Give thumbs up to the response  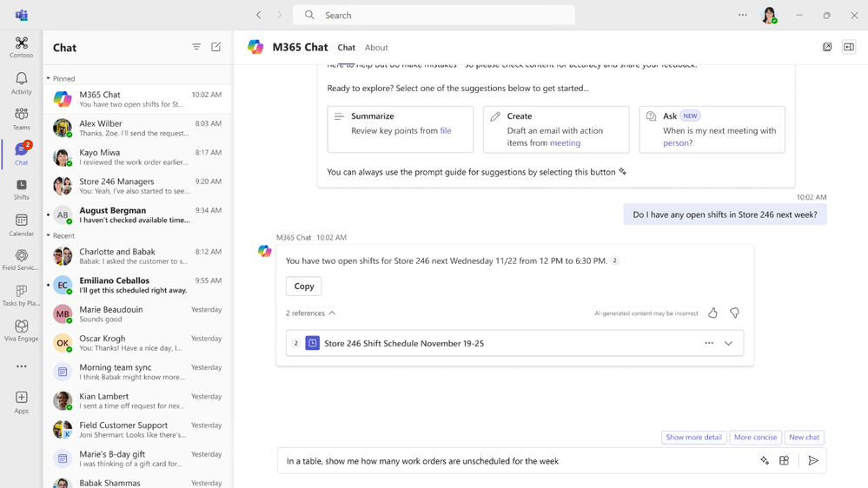(x=713, y=313)
